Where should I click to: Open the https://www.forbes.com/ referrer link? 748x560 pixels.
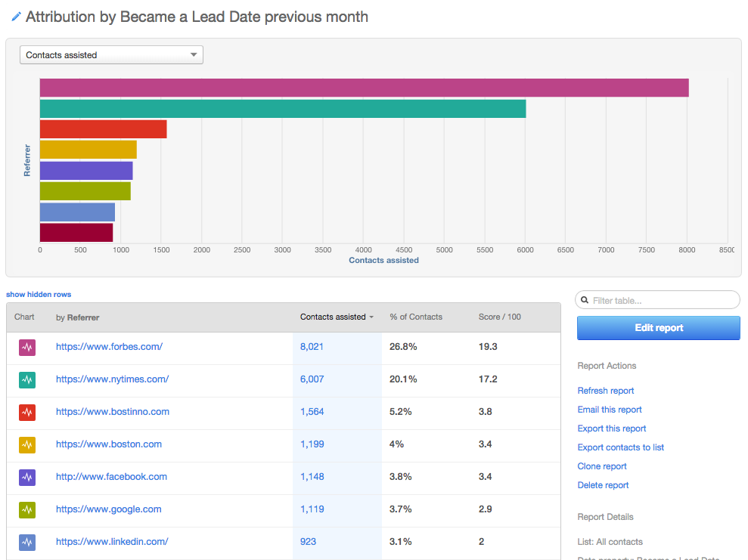point(109,346)
